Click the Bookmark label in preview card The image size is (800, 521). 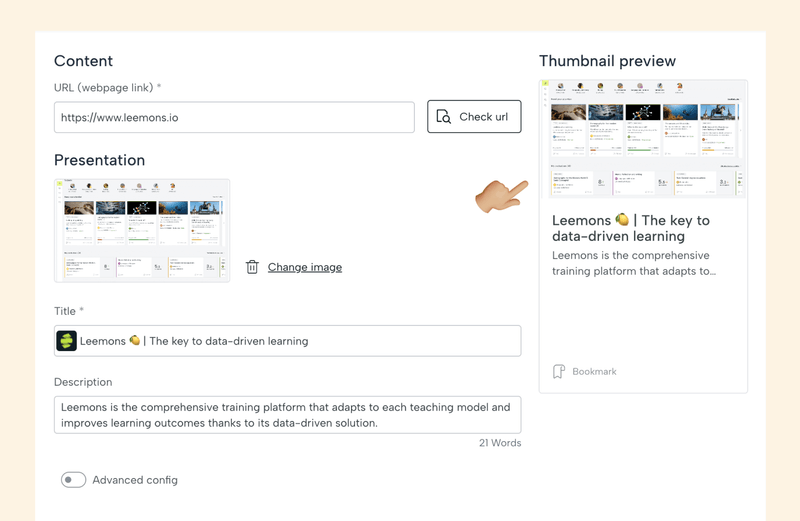pos(594,372)
